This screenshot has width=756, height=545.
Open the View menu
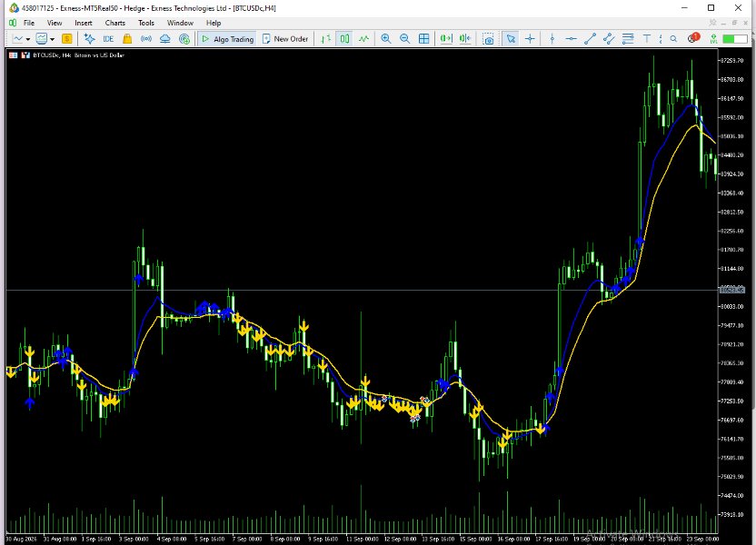pos(55,23)
